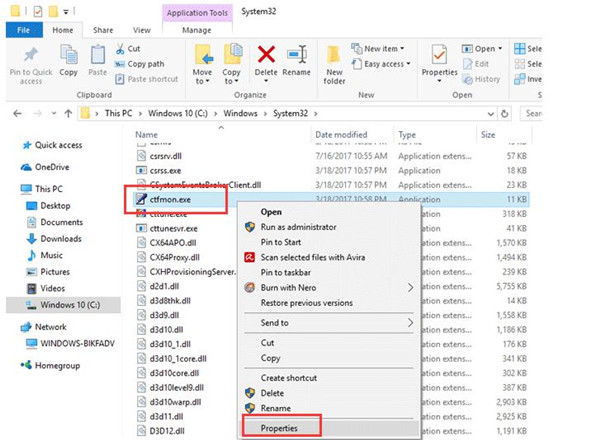Click the Properties checkmark ribbon icon
The height and width of the screenshot is (440, 600).
click(439, 54)
